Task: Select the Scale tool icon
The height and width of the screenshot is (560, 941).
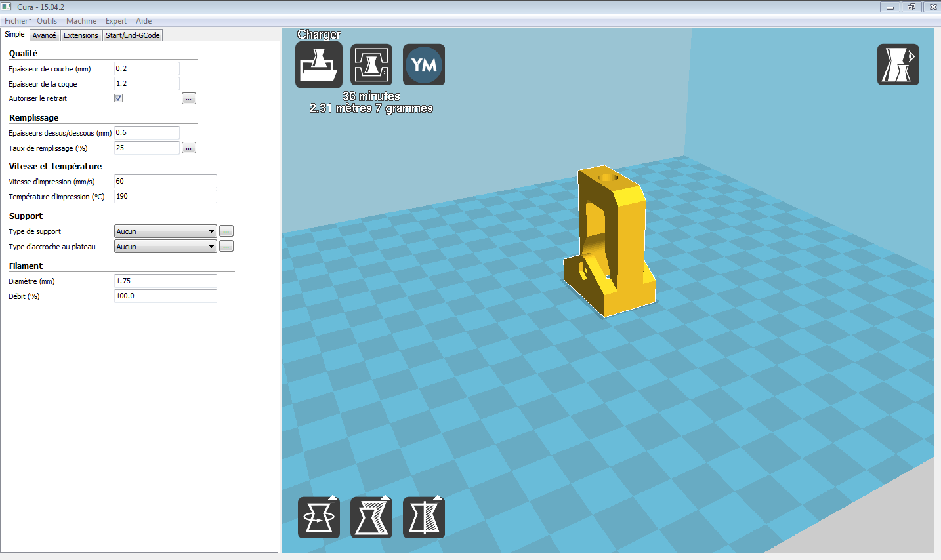Action: [371, 517]
